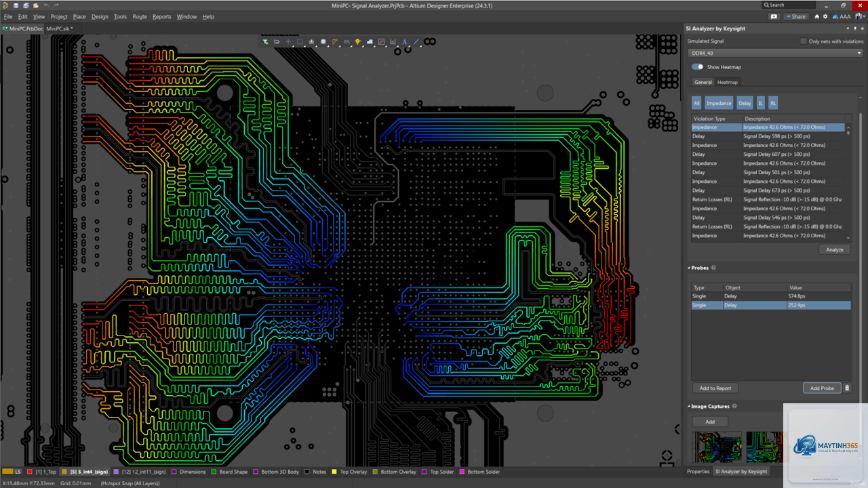Click the pink Place Keepout icon

[381, 41]
